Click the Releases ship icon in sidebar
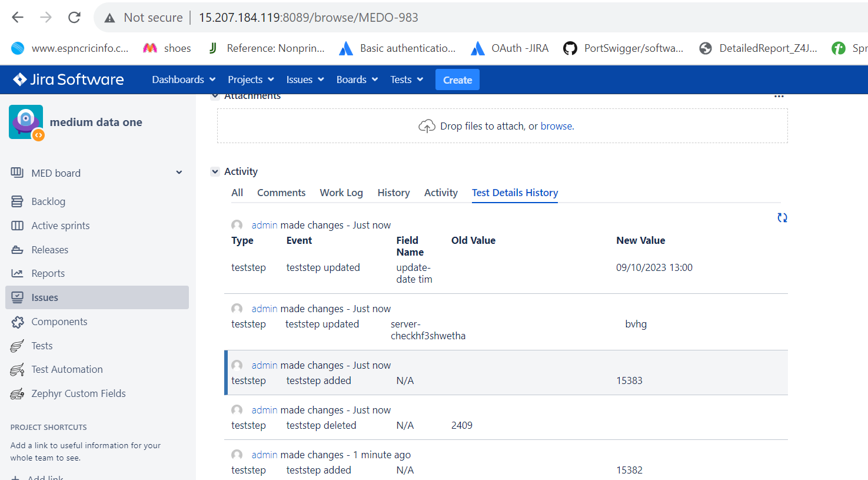The width and height of the screenshot is (868, 480). click(17, 250)
